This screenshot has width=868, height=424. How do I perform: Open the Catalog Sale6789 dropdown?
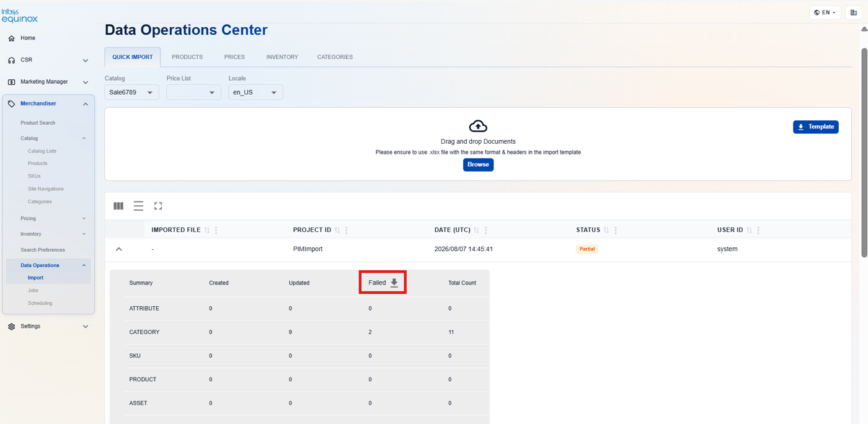[131, 92]
